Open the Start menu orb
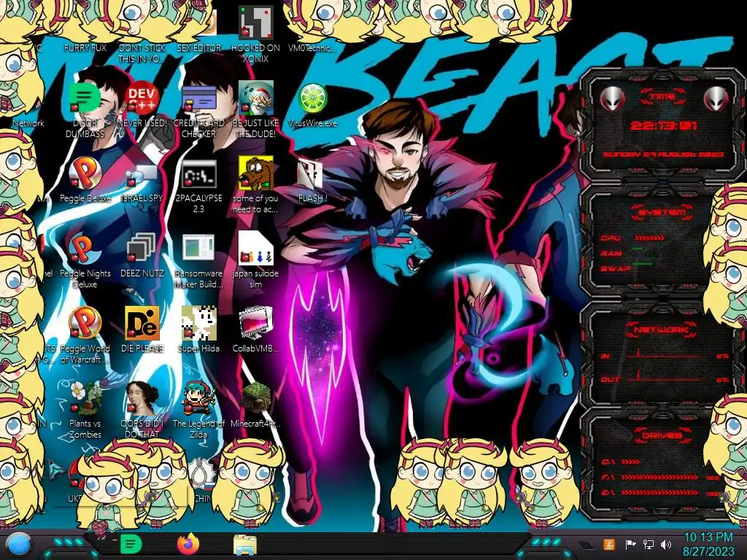Viewport: 747px width, 560px height. coord(18,545)
